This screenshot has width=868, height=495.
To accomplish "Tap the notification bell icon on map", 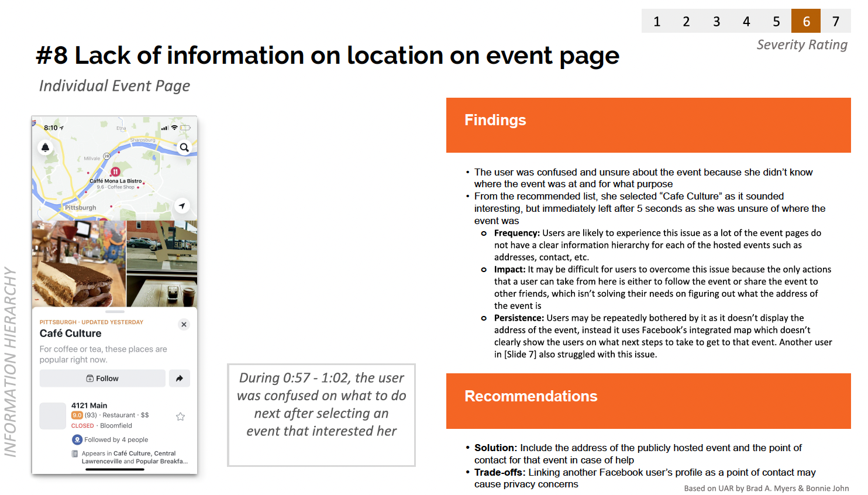I will point(45,147).
